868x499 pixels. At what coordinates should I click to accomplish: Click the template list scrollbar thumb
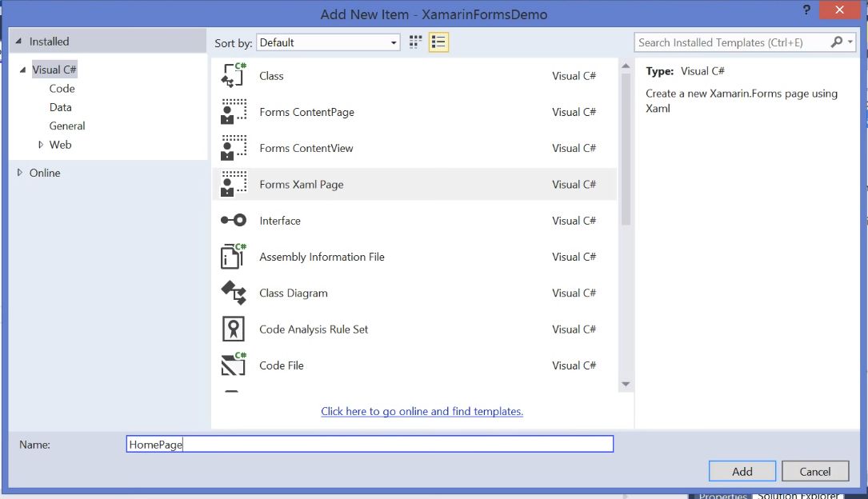coord(626,150)
